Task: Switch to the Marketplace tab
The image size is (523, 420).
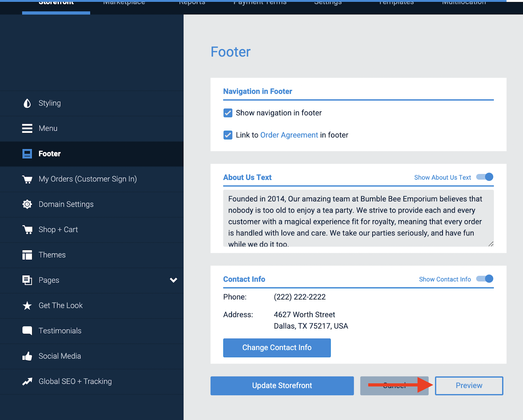Action: tap(124, 3)
